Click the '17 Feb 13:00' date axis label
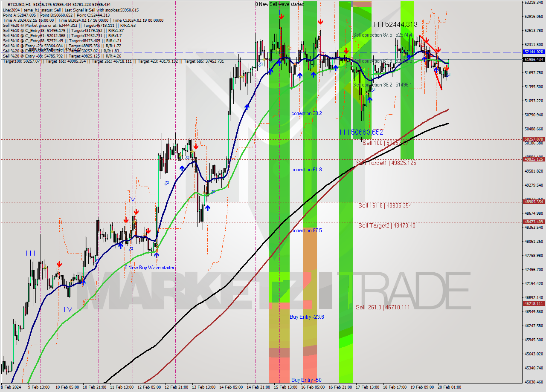This screenshot has width=546, height=392. [367, 387]
